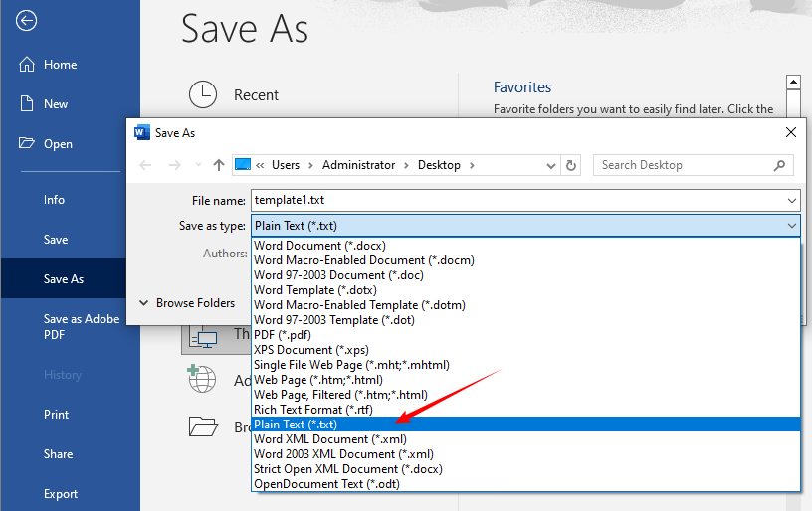Refresh the Desktop folder view
This screenshot has width=812, height=511.
pyautogui.click(x=570, y=165)
